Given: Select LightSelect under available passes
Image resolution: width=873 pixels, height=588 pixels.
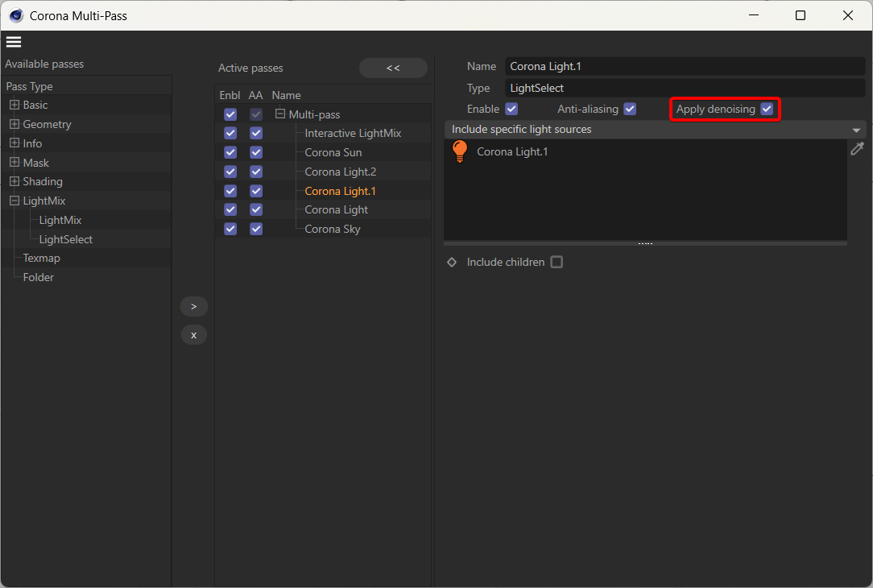Looking at the screenshot, I should coord(66,239).
